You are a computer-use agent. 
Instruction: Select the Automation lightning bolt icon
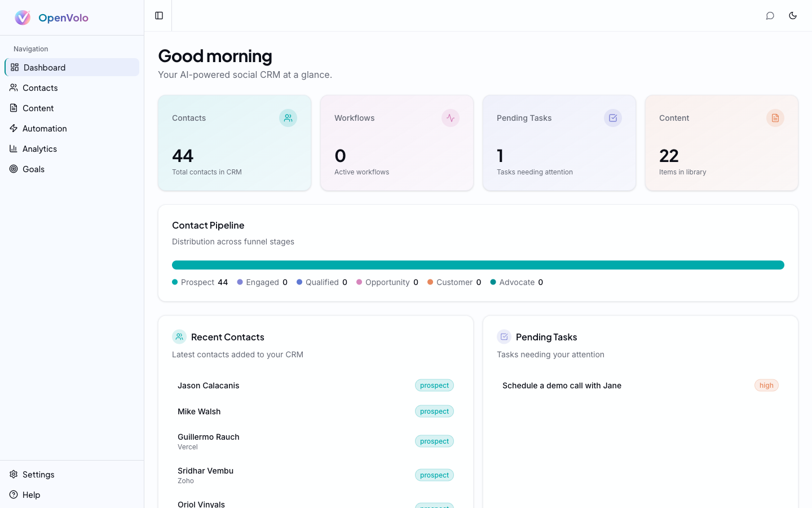point(14,128)
